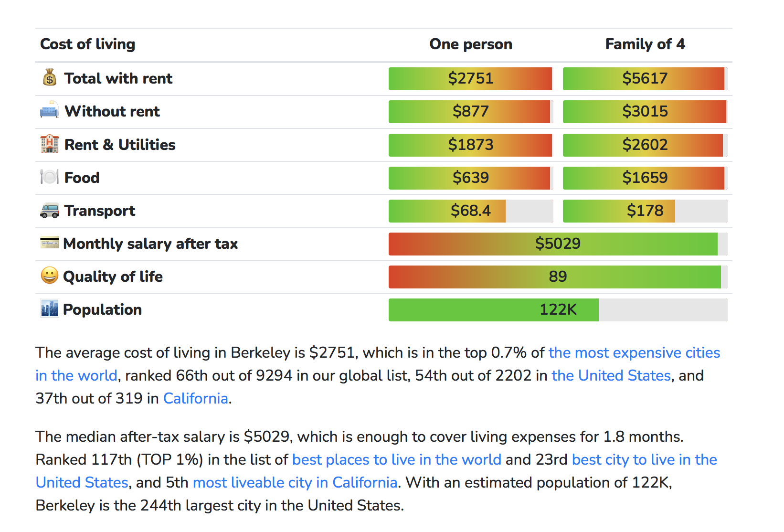Click the 122K population bar
Viewport: 784px width, 532px height.
pos(558,309)
